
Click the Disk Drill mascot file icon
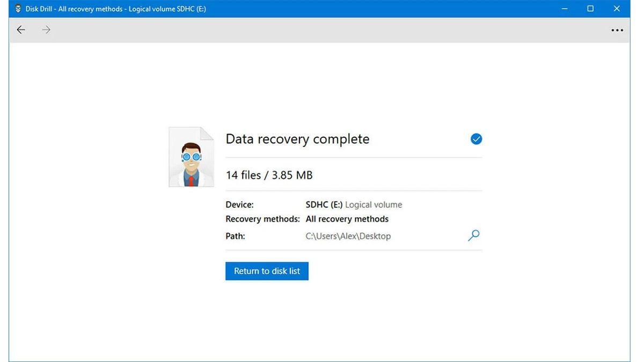coord(191,157)
